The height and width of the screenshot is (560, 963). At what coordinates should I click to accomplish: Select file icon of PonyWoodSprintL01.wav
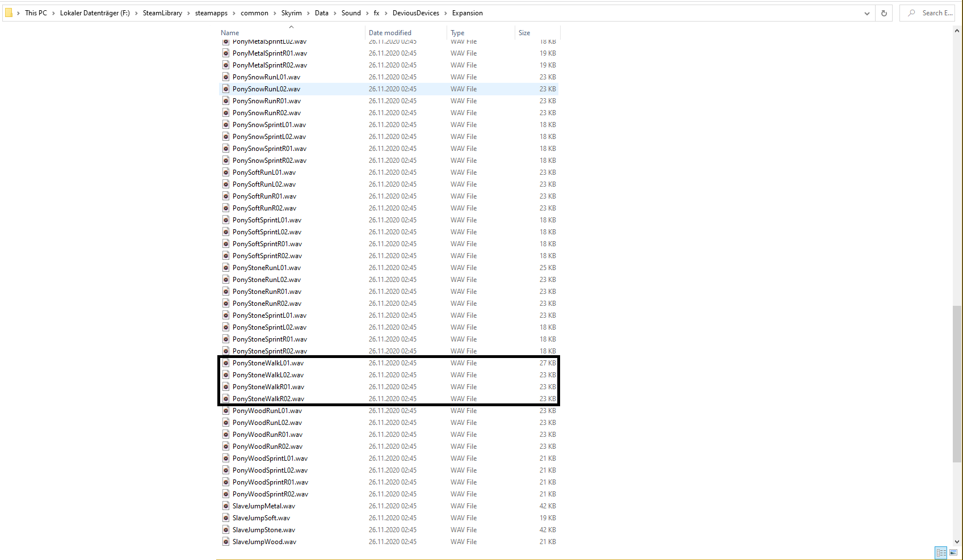226,458
